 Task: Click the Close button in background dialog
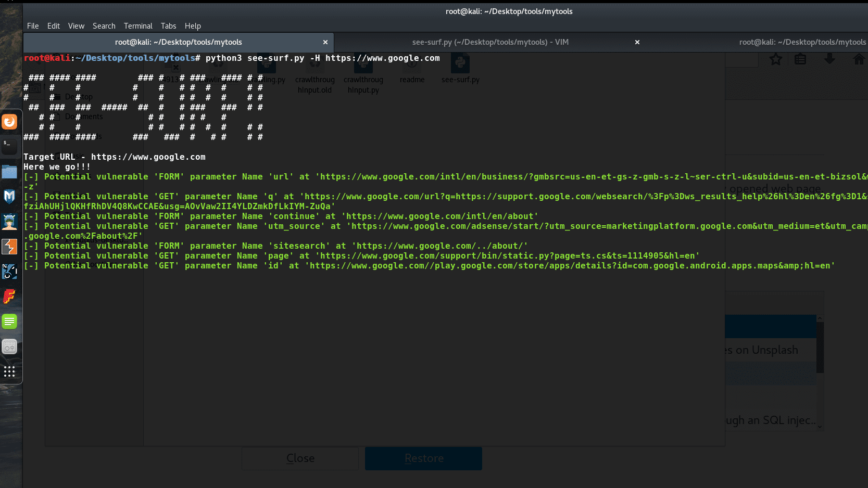300,458
